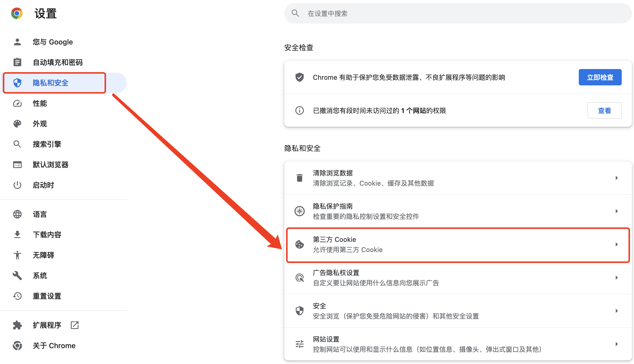Open the 广告隐私权设置 row arrow

617,278
